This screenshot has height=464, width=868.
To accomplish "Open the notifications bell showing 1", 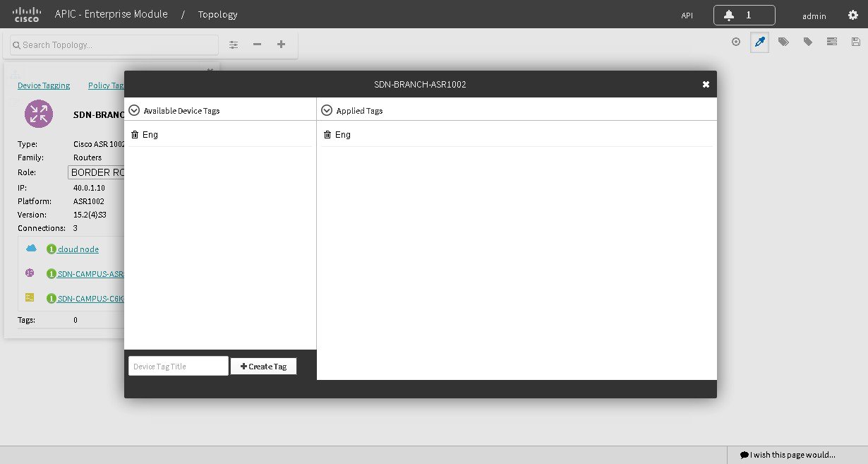I will point(744,15).
